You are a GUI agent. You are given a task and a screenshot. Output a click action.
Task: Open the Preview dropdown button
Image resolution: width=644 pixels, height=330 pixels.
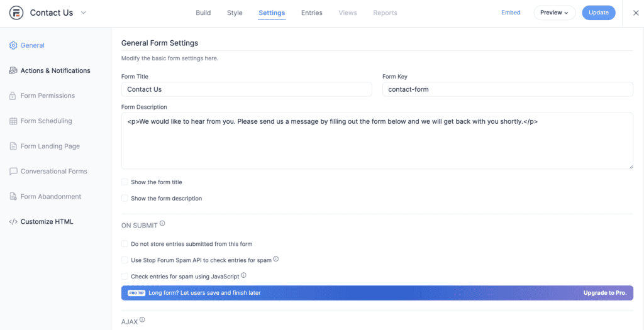coord(555,13)
